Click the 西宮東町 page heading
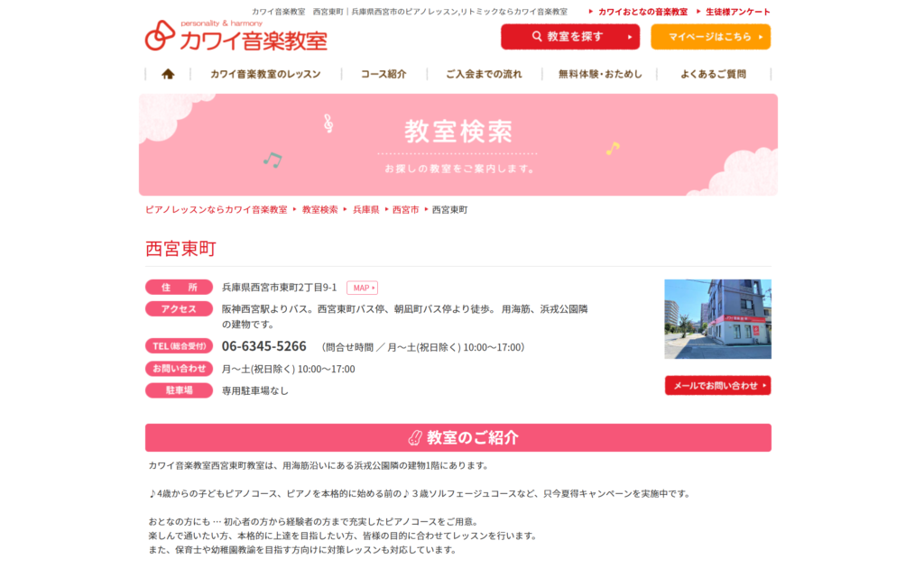This screenshot has height=568, width=924. (x=180, y=249)
